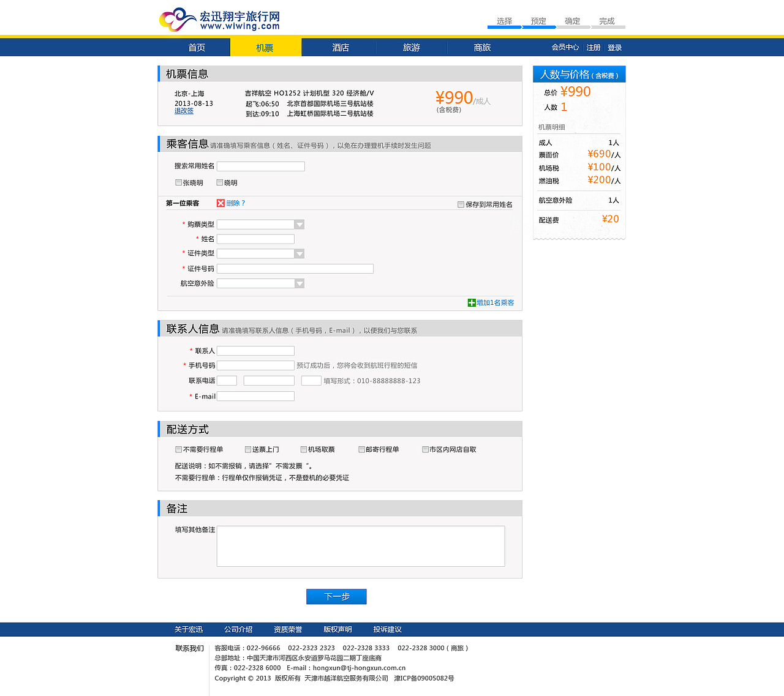
Task: Click the ¥690 票面价 value
Action: [x=599, y=154]
